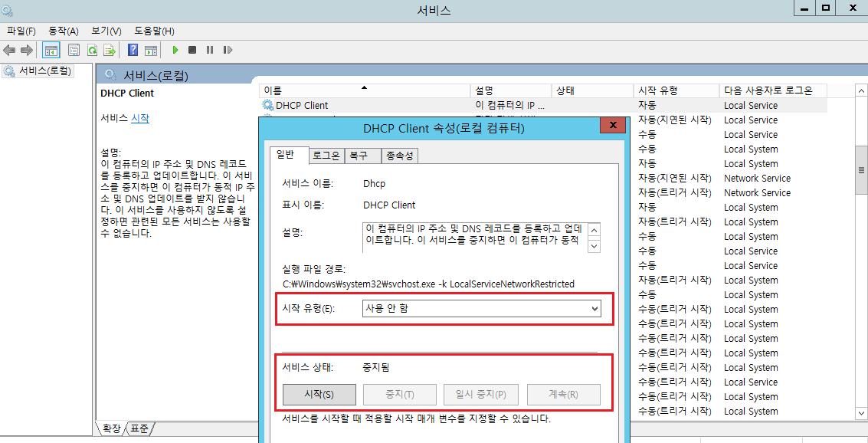Stop service with the square toolbar icon
The width and height of the screenshot is (868, 443).
192,50
